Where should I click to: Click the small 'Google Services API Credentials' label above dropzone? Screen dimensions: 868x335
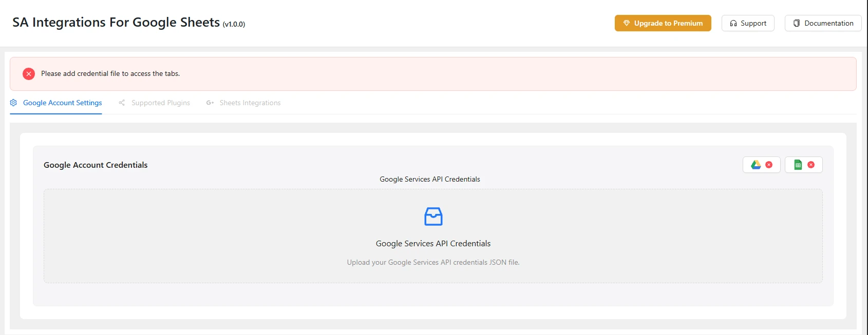(x=430, y=179)
